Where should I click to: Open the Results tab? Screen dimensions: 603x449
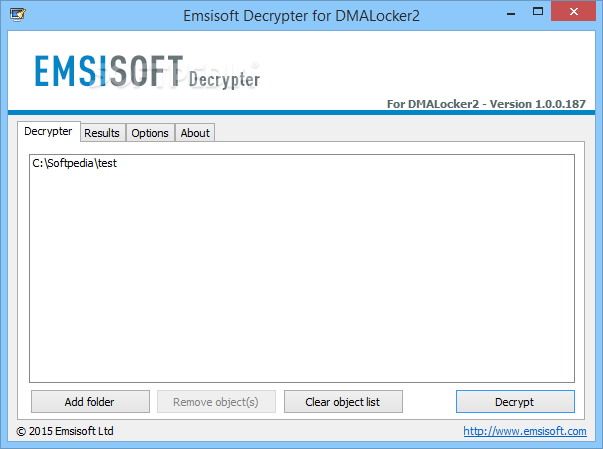coord(102,133)
